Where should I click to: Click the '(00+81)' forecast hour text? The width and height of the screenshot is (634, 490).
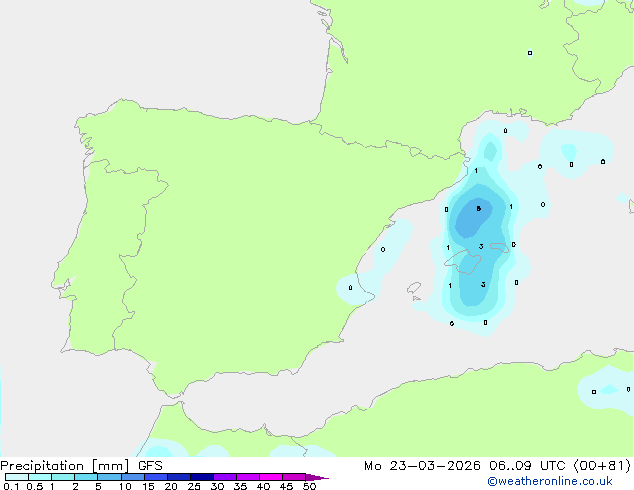pyautogui.click(x=602, y=466)
